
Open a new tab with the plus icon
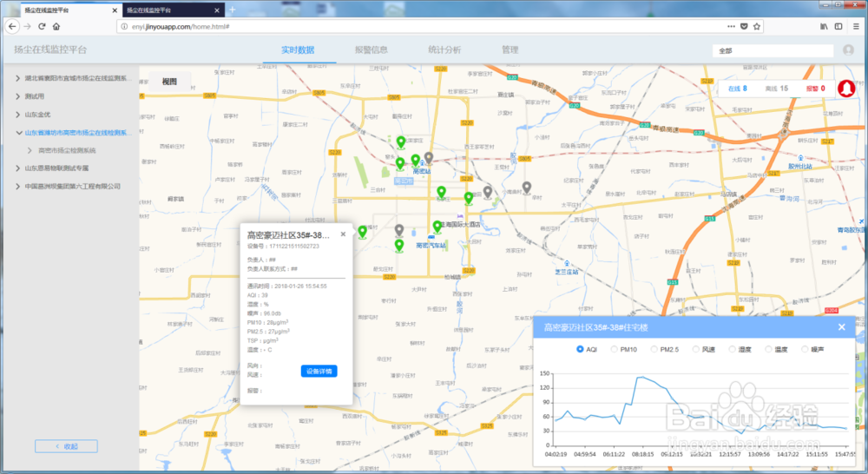coord(233,10)
